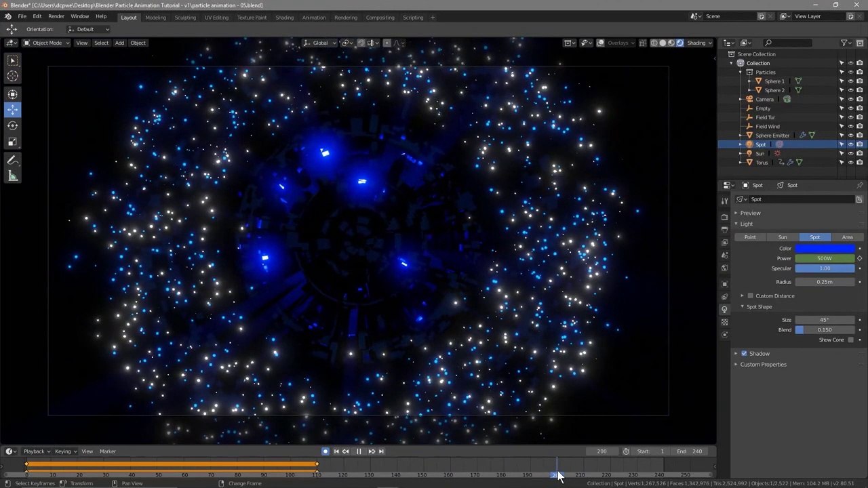Screen dimensions: 868x488
Task: Switch to rendered viewport shading mode
Action: (x=679, y=43)
